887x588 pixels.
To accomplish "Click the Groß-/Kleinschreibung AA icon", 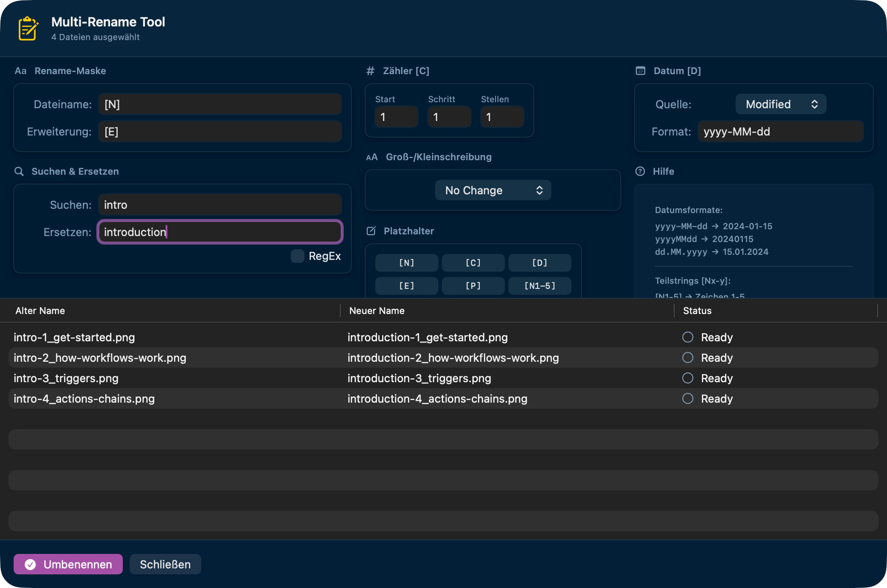I will click(x=372, y=157).
